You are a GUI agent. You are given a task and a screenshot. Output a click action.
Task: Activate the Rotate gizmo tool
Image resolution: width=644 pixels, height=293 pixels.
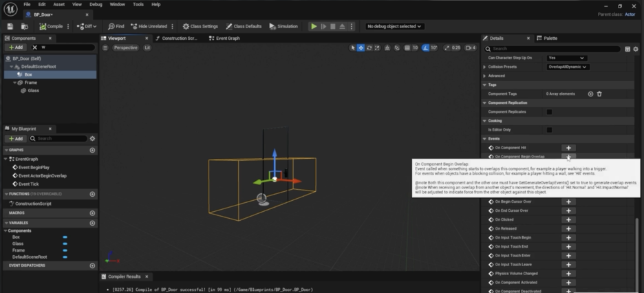(x=369, y=48)
